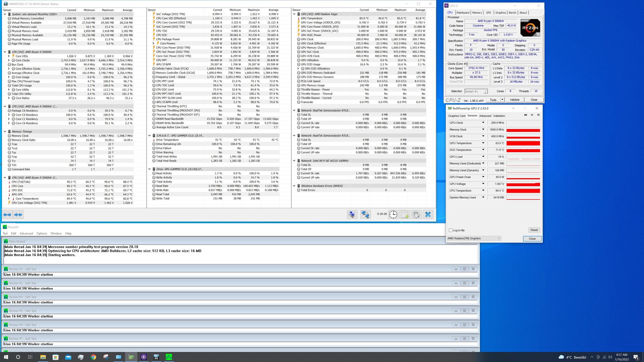Open GPU-Z Graphics Card tab
Image resolution: width=644 pixels, height=362 pixels.
(x=457, y=116)
